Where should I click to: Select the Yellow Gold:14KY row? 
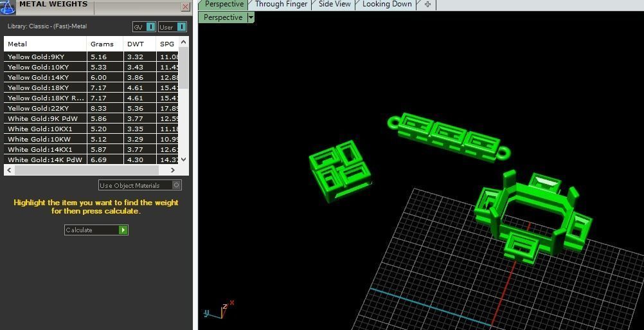[x=91, y=77]
